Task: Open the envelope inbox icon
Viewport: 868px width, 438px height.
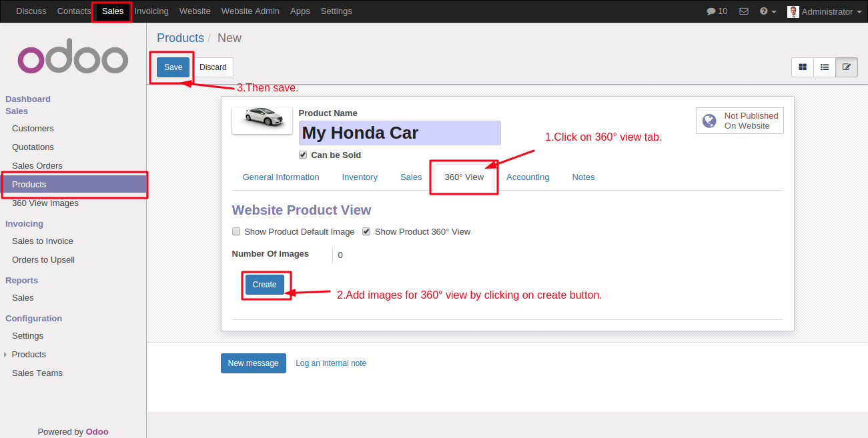Action: (x=744, y=11)
